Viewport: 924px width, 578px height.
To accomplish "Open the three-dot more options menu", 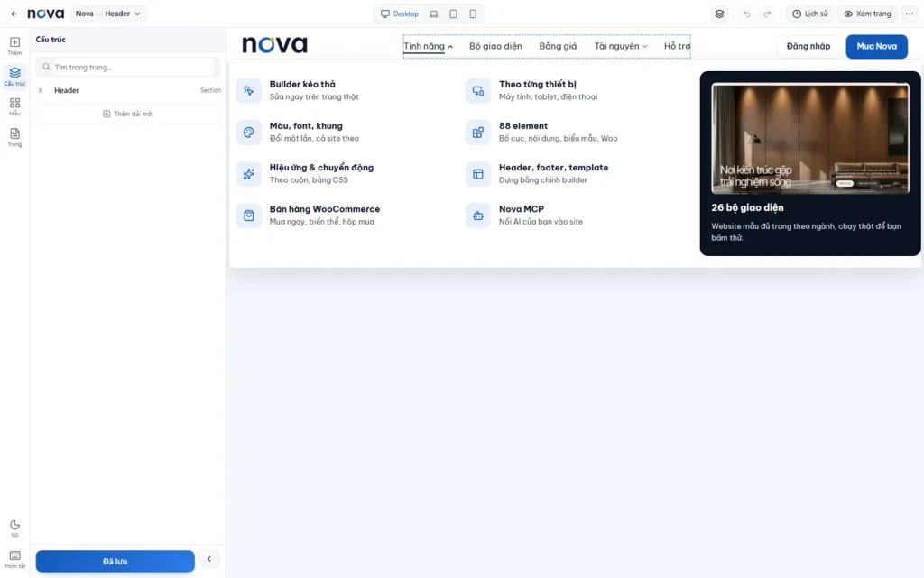I will [x=910, y=14].
